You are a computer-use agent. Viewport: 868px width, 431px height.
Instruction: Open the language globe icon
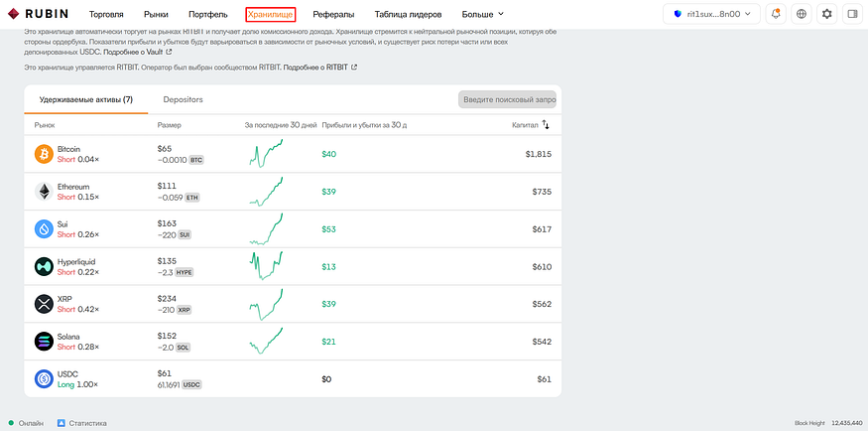(801, 15)
